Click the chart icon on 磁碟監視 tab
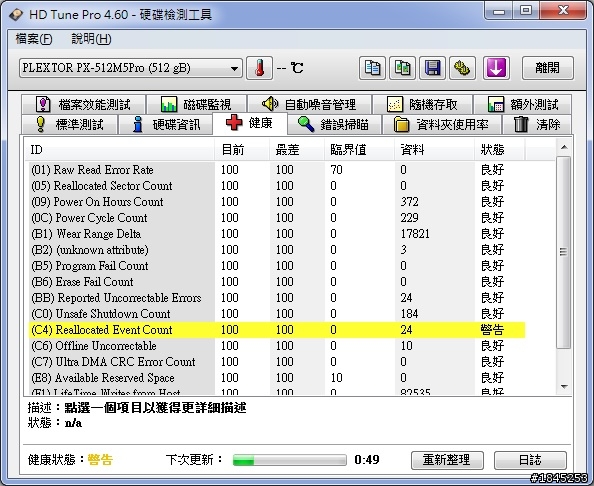This screenshot has width=594, height=486. [169, 104]
